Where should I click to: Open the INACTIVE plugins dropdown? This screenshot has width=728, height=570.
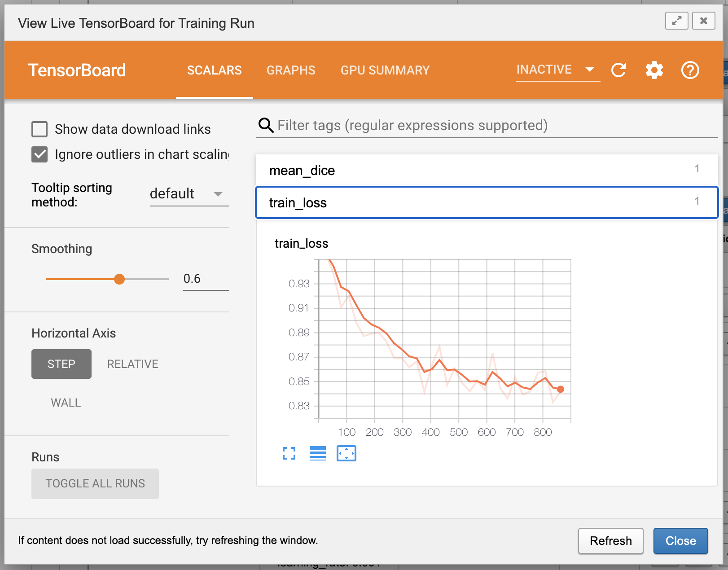[557, 70]
